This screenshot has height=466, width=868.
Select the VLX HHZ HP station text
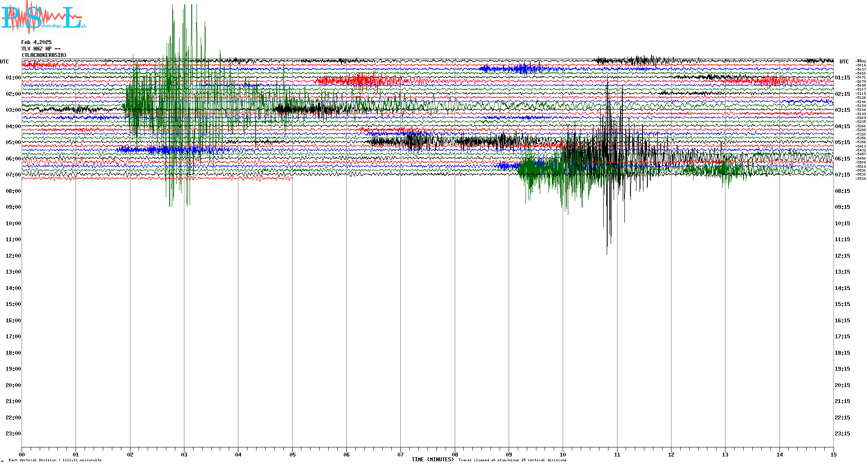(x=41, y=49)
